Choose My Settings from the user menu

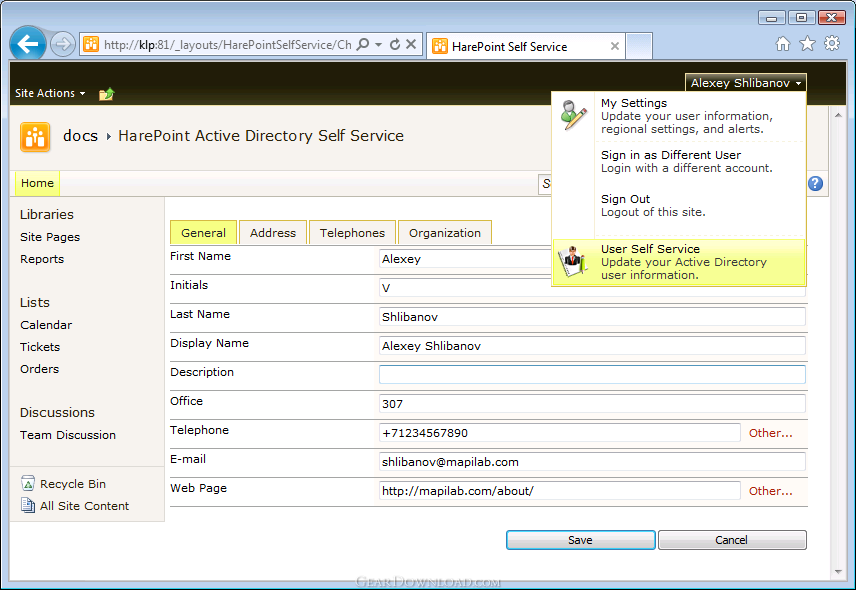coord(679,116)
